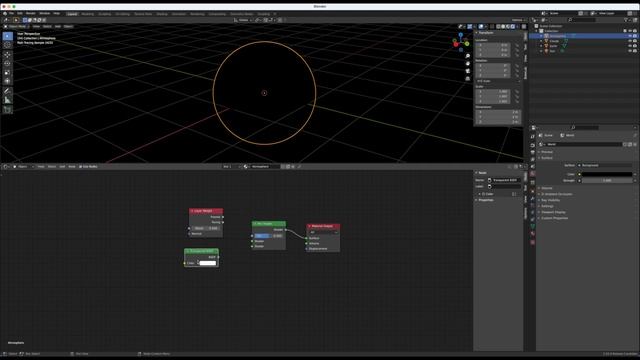Enable the Ambient Occlusion checkbox
The width and height of the screenshot is (640, 360).
coord(543,194)
